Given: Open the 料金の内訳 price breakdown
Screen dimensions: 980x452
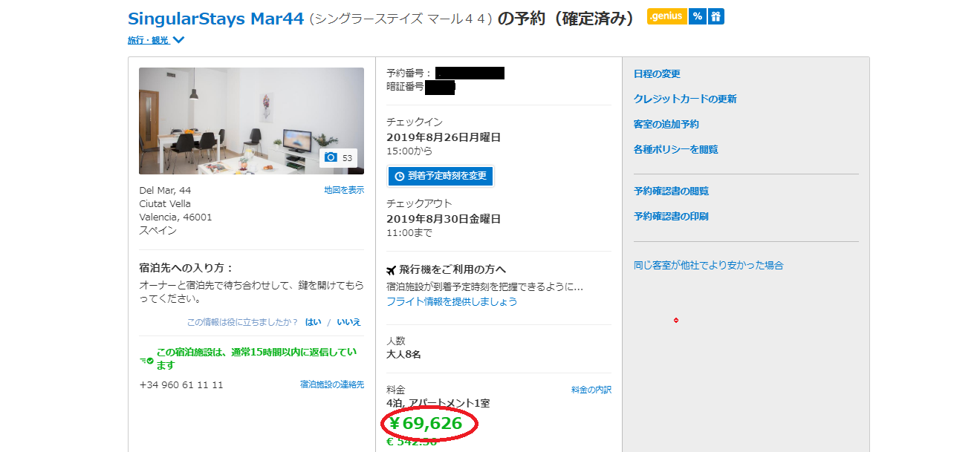Looking at the screenshot, I should (x=591, y=390).
